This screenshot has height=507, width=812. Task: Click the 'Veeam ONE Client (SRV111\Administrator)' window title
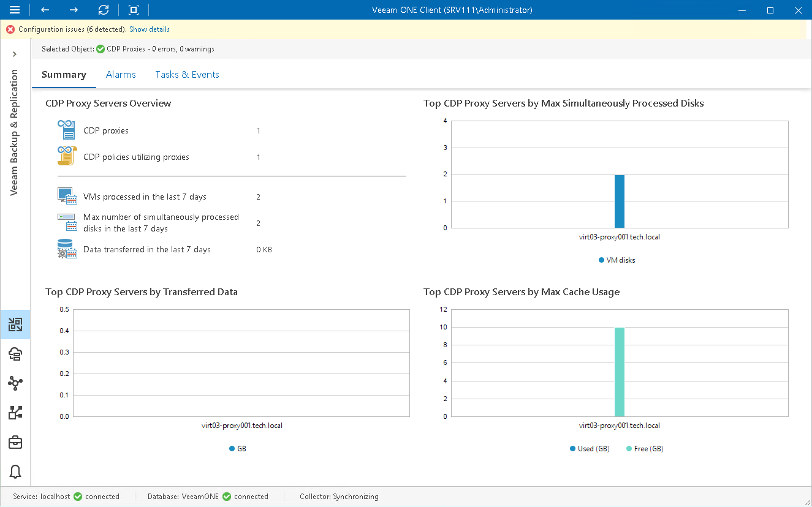452,10
